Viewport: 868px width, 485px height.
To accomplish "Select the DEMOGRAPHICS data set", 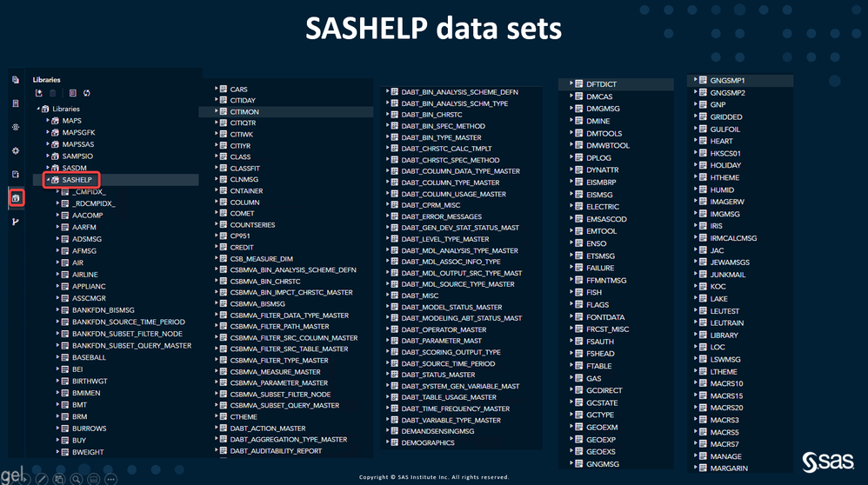I will [427, 442].
